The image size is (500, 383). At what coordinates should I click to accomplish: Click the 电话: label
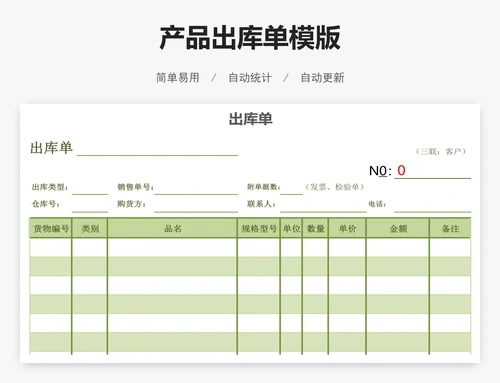point(377,204)
